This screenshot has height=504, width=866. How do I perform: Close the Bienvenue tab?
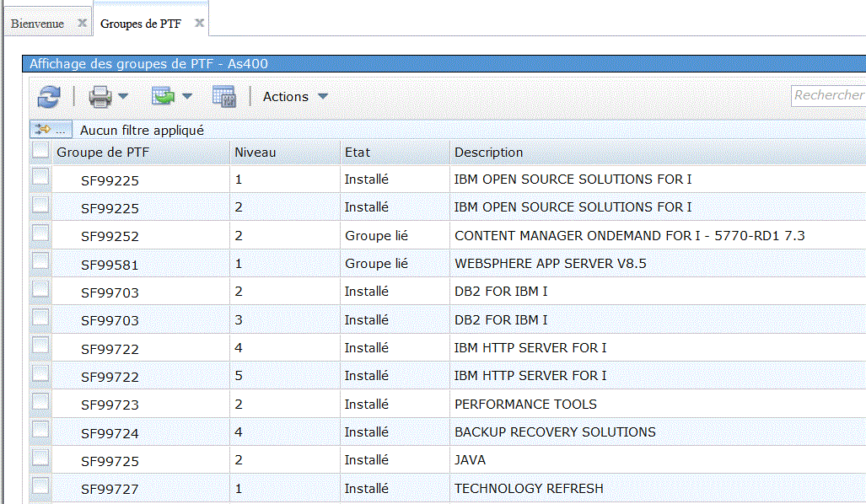(x=83, y=24)
